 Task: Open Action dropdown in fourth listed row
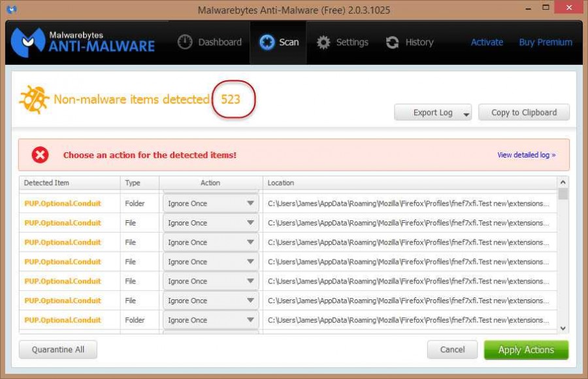[x=211, y=262]
